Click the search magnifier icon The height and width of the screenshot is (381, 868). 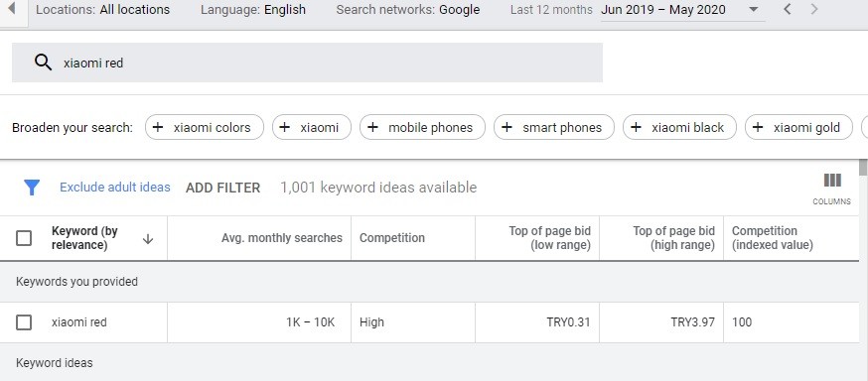(x=43, y=63)
